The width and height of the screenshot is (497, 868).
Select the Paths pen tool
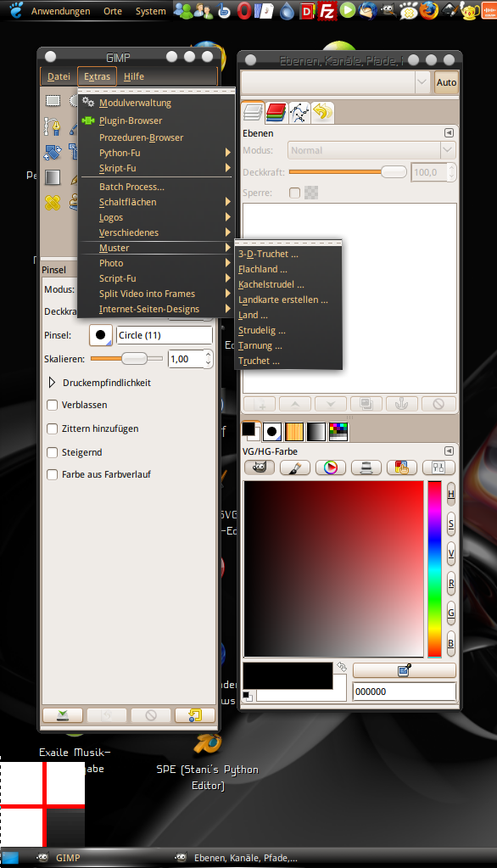tap(53, 126)
